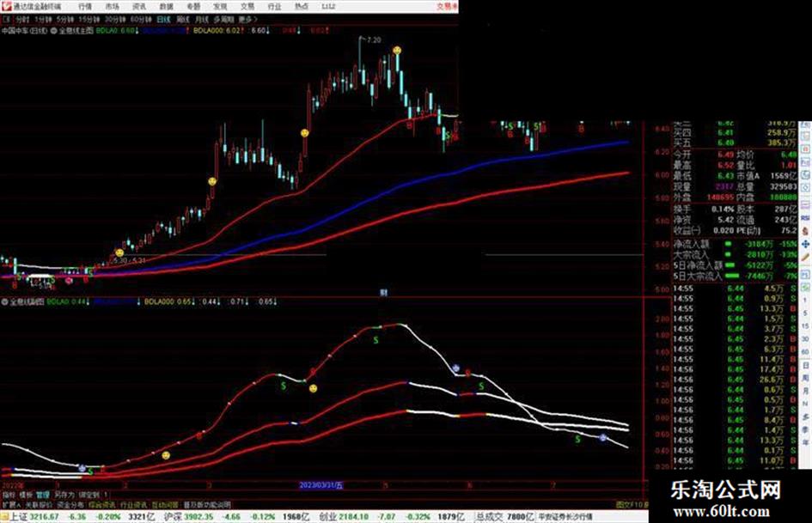The width and height of the screenshot is (812, 523).
Task: Click the 总成交 7800亿 status entry
Action: point(504,517)
